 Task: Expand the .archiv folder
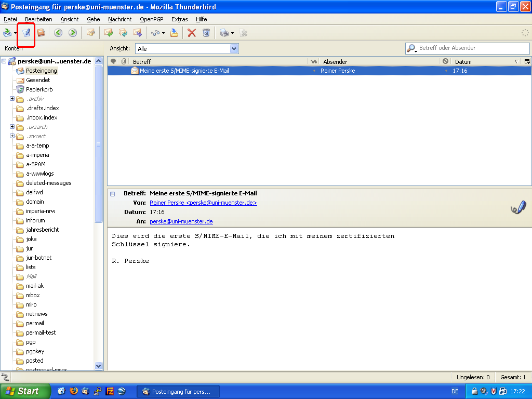tap(12, 99)
